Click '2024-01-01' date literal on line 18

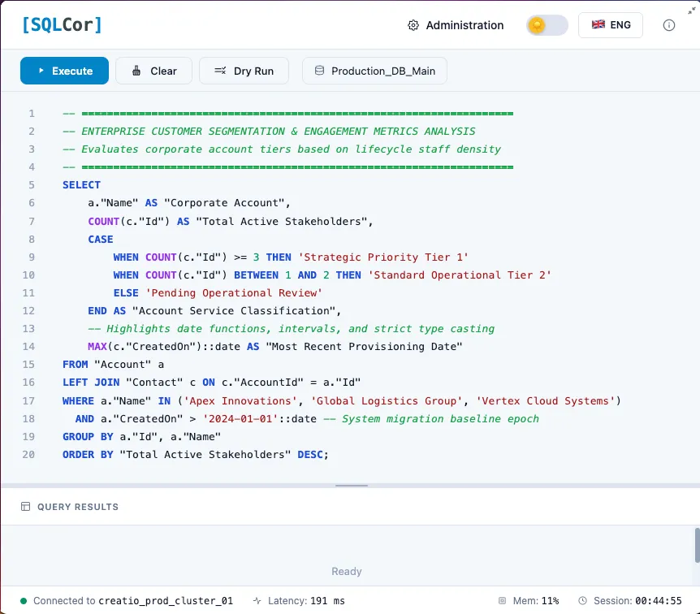click(240, 419)
